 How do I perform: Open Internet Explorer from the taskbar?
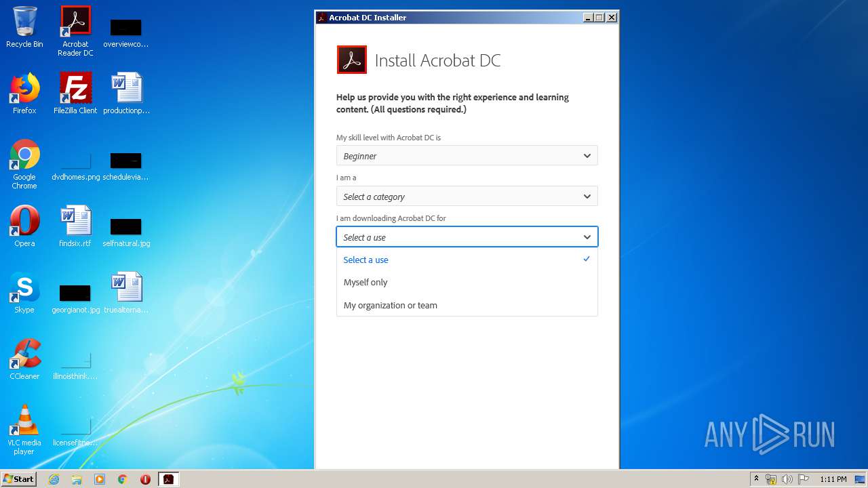(54, 479)
